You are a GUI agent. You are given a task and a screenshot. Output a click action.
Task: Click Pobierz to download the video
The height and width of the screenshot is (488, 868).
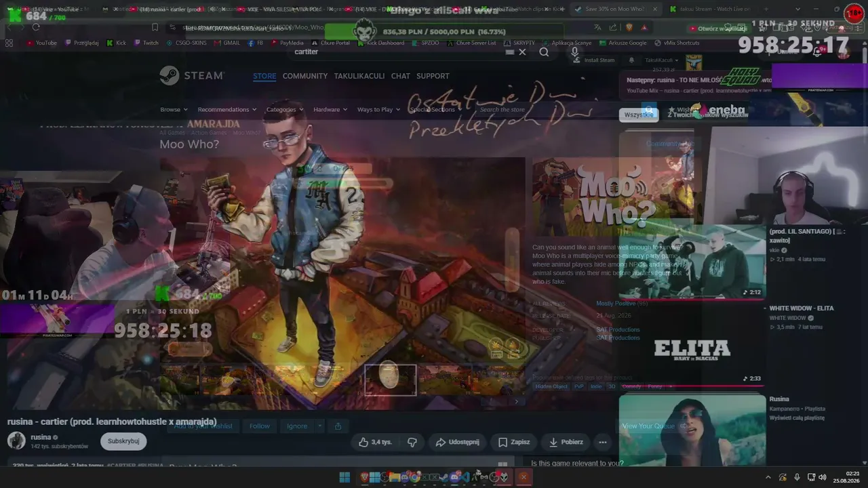pos(566,442)
